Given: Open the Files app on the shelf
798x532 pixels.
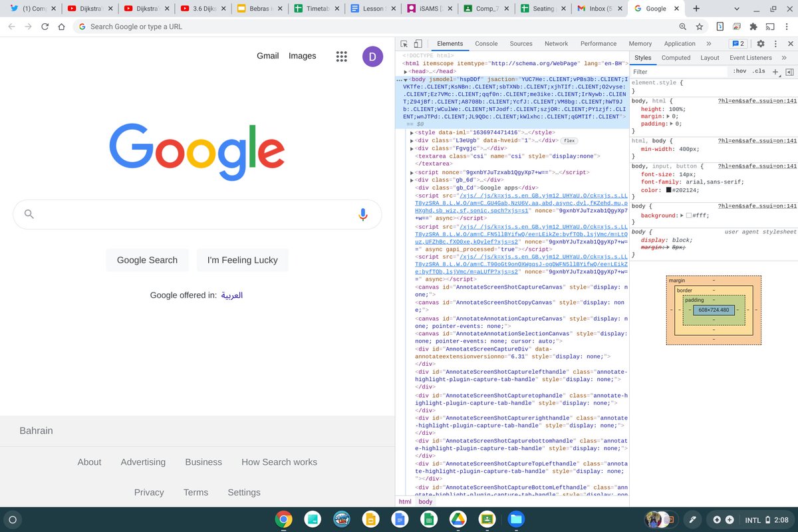Looking at the screenshot, I should point(516,519).
